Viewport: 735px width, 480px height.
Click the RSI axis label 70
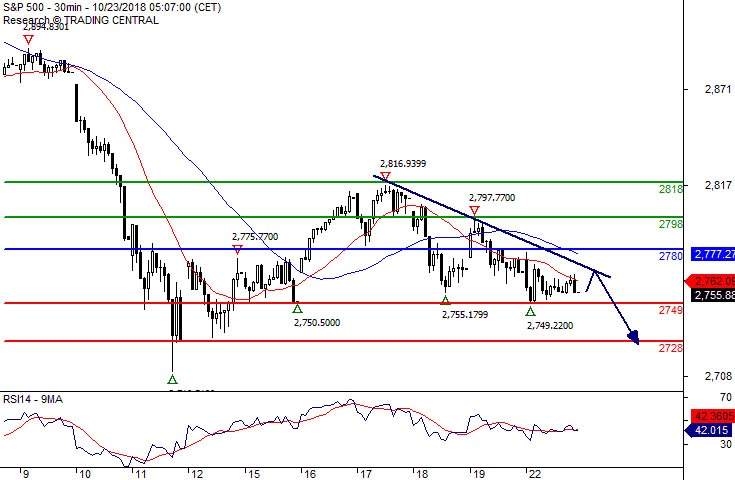pyautogui.click(x=726, y=397)
